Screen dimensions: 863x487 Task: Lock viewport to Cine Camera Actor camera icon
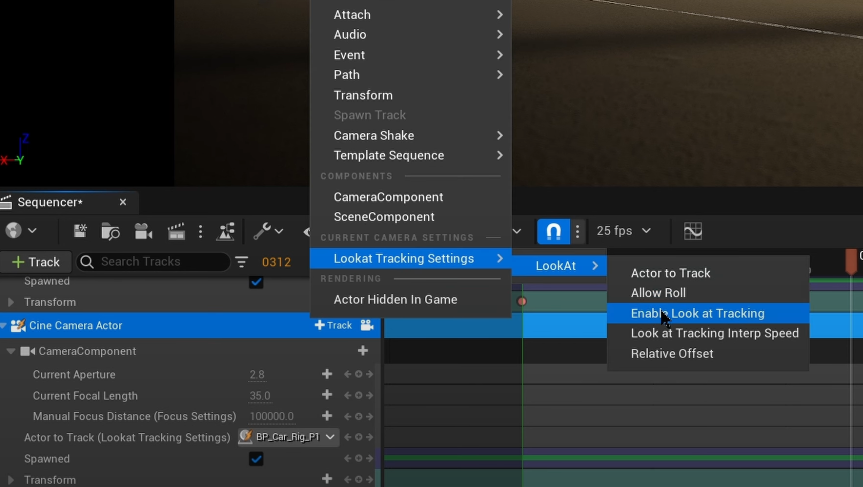(x=367, y=325)
